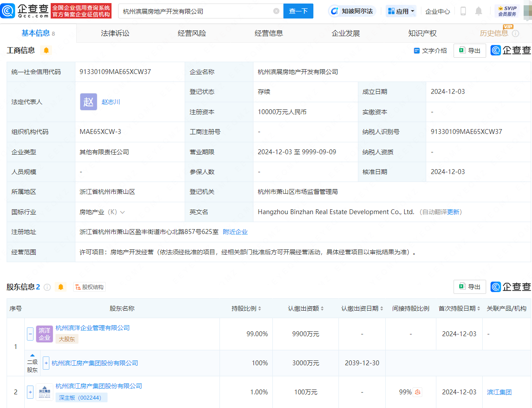The width and height of the screenshot is (532, 408).
Task: Open legal representative 赵志川 link
Action: pyautogui.click(x=111, y=102)
